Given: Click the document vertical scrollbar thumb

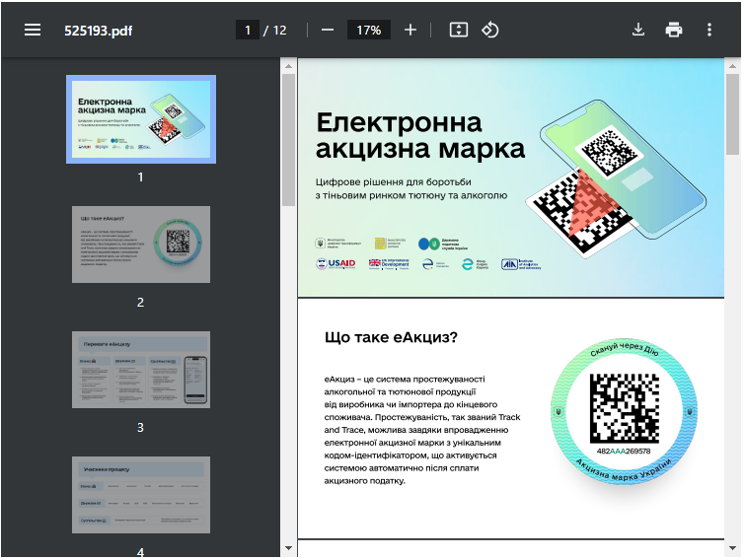Looking at the screenshot, I should tap(732, 114).
